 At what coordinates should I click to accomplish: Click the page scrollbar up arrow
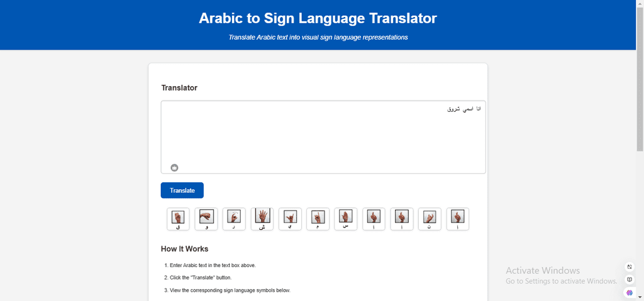click(x=640, y=3)
